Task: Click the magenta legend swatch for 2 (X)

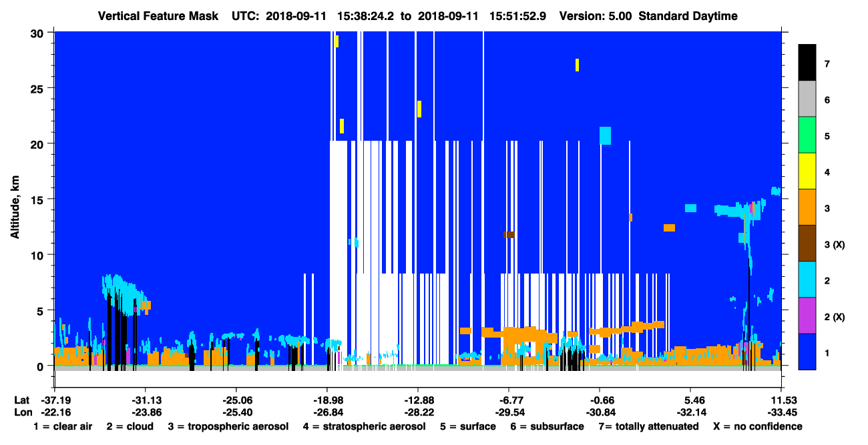Action: 807,316
